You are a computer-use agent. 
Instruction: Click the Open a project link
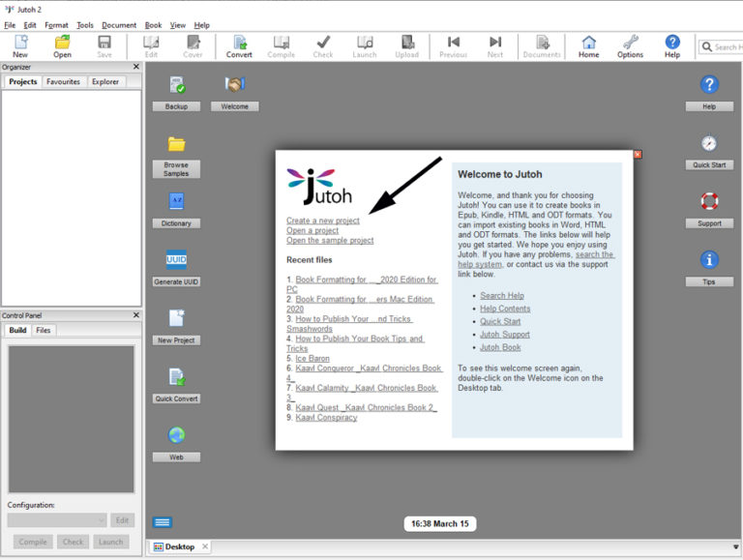(312, 230)
